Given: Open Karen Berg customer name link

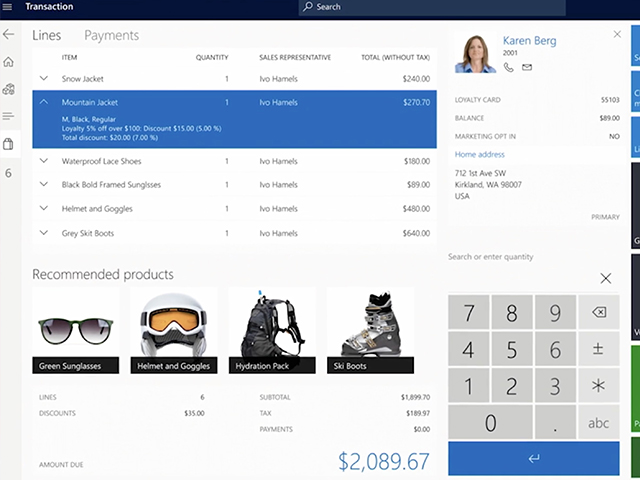Looking at the screenshot, I should point(529,41).
